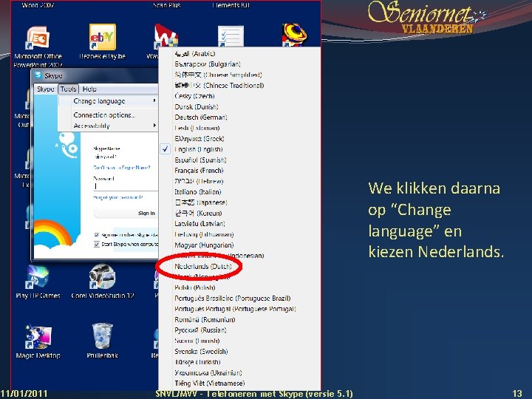Select Korean language option
This screenshot has width=532, height=399.
coord(198,213)
